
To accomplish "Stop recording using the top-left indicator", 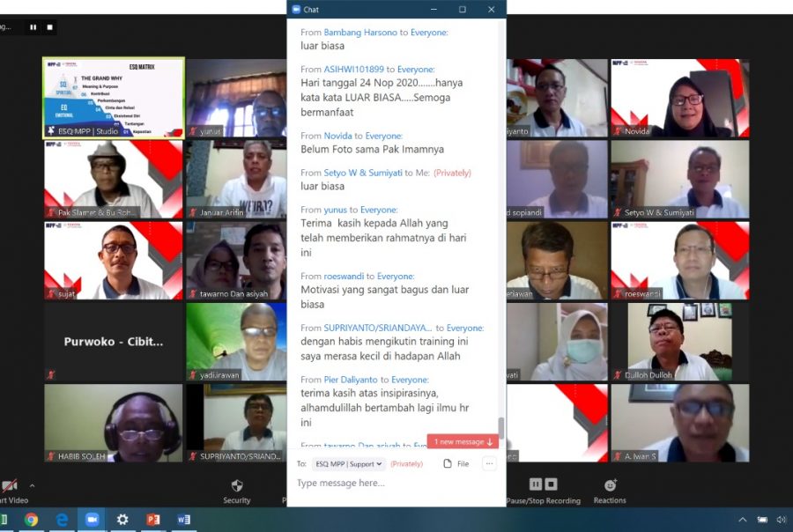I will (x=50, y=27).
